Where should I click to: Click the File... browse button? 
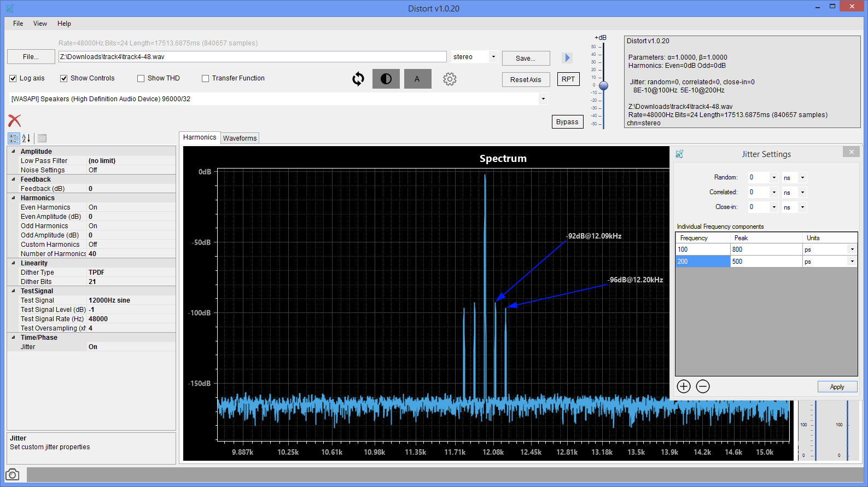pyautogui.click(x=31, y=57)
